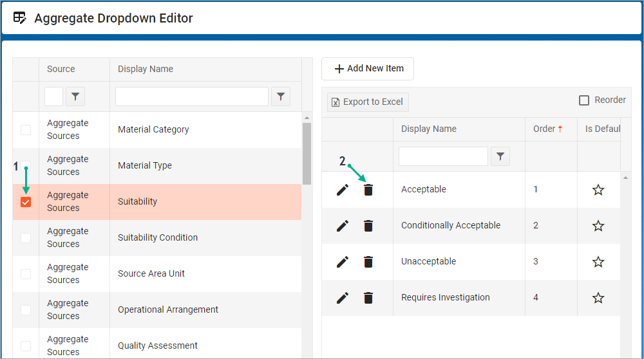Export the list to Excel

point(368,102)
